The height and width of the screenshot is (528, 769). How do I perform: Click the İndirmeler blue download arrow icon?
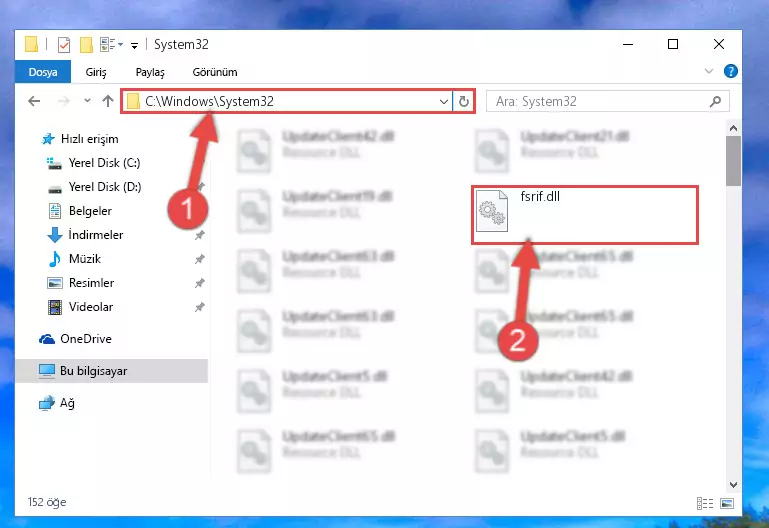pos(55,235)
